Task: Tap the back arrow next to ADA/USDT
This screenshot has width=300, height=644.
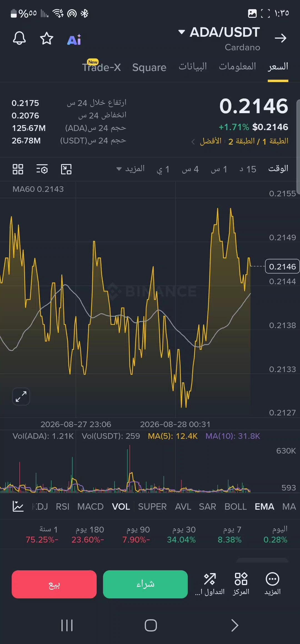Action: [281, 38]
